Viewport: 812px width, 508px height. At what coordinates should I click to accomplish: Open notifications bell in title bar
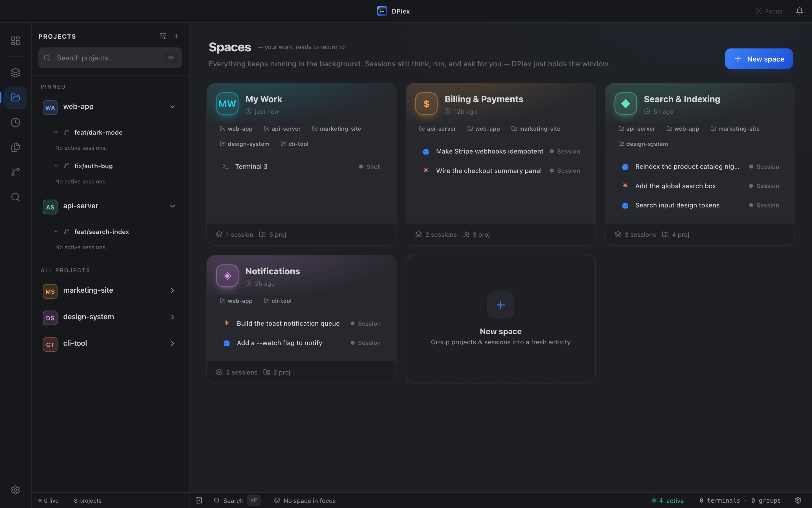coord(800,11)
